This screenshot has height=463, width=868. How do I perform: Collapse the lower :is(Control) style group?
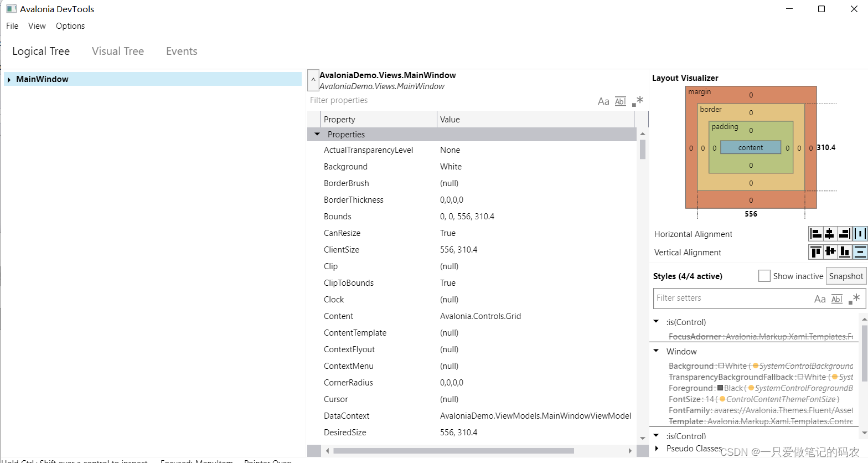[x=656, y=435]
